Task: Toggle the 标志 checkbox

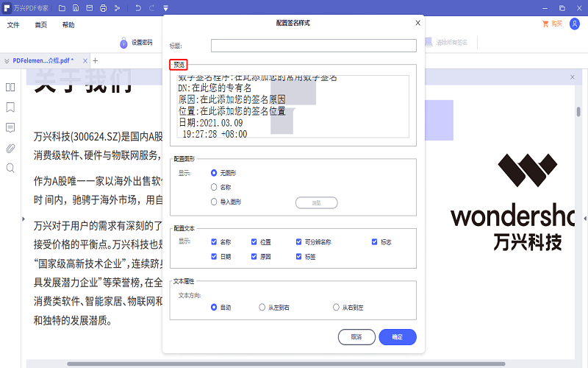Action: (375, 241)
